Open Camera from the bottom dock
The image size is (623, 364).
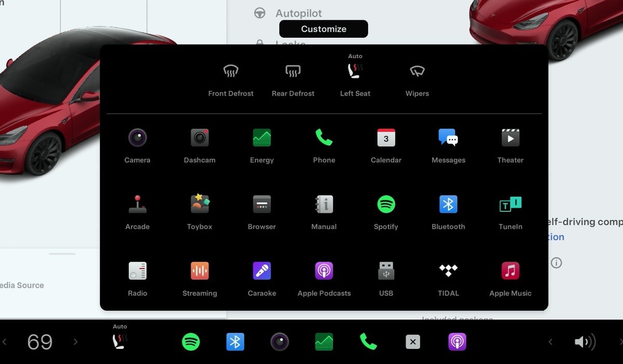pos(280,342)
